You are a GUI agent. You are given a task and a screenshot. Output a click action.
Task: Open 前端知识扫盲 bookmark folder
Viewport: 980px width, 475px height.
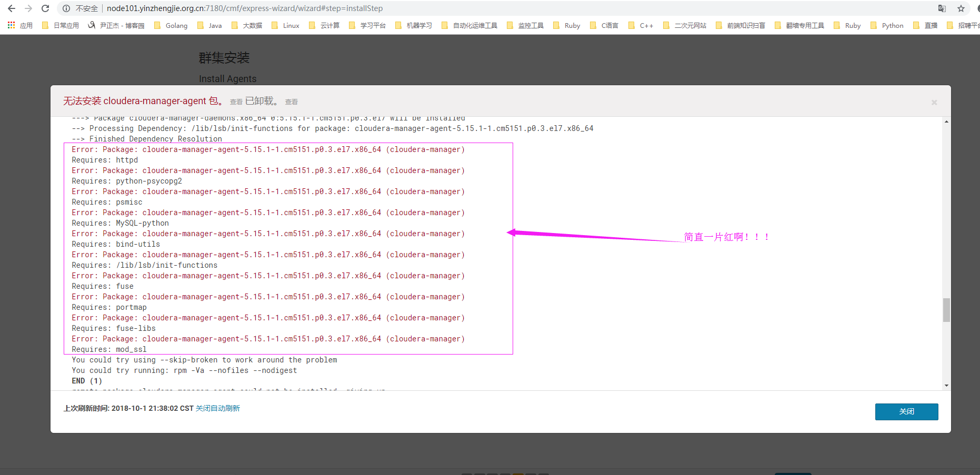tap(741, 25)
